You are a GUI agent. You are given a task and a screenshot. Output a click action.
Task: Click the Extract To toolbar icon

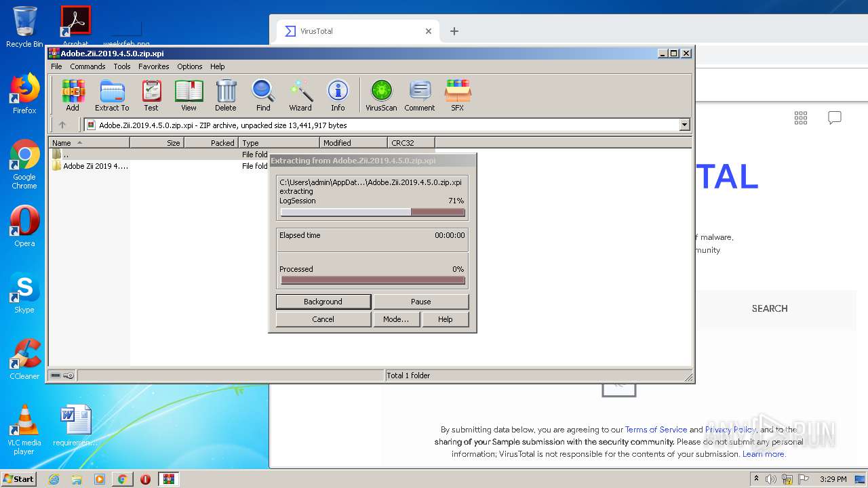(112, 95)
